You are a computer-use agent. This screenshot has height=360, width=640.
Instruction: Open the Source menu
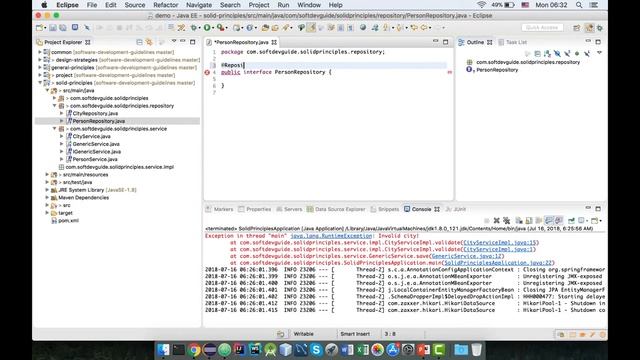pyautogui.click(x=135, y=5)
